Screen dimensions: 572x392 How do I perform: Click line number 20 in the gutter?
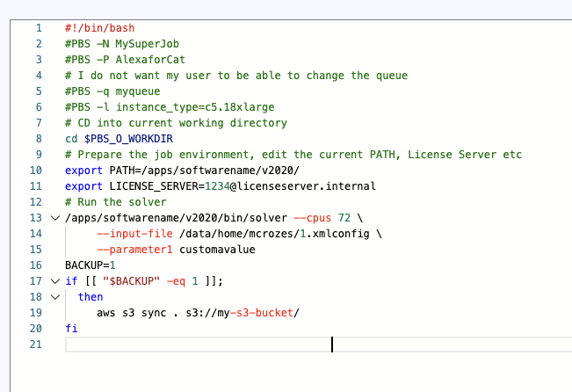[36, 329]
